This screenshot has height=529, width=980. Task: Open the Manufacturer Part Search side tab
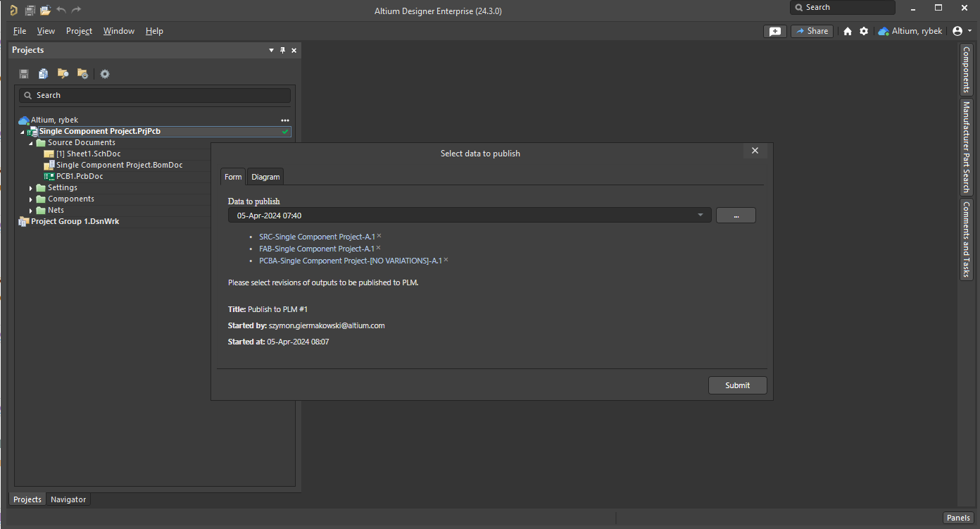point(966,147)
